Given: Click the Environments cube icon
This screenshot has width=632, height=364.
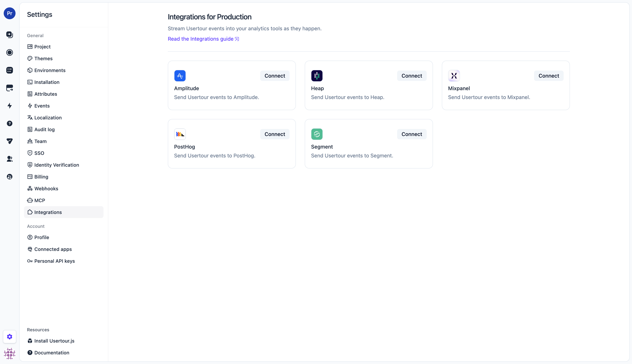Looking at the screenshot, I should click(x=30, y=70).
